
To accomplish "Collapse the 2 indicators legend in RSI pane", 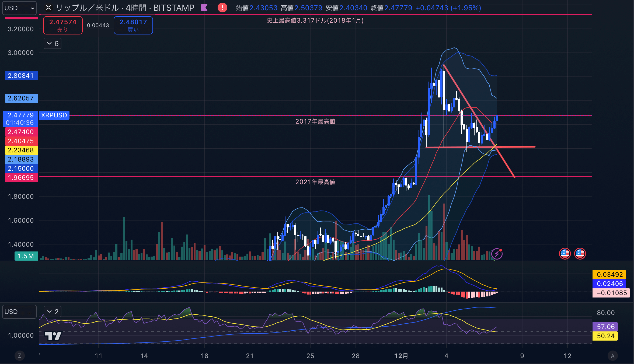I will 53,312.
